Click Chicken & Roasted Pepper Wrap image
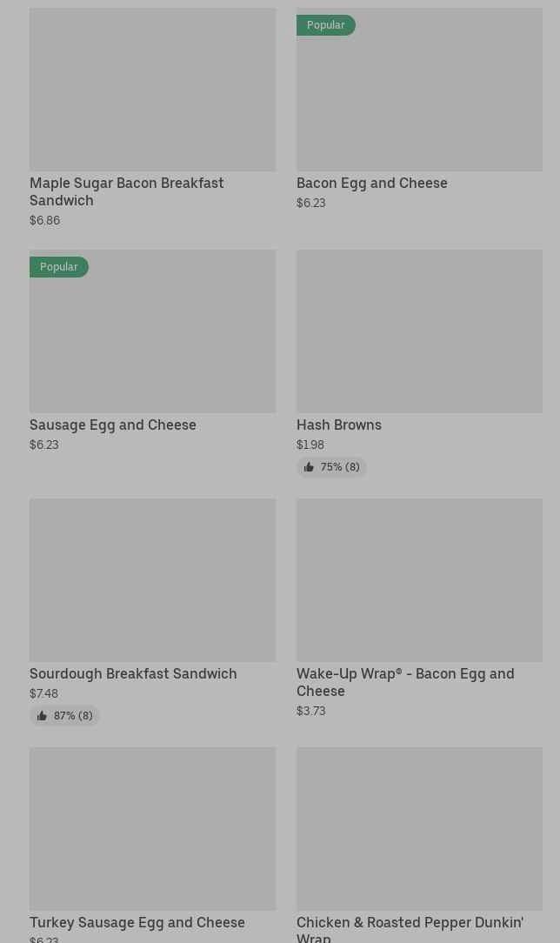 click(x=419, y=829)
